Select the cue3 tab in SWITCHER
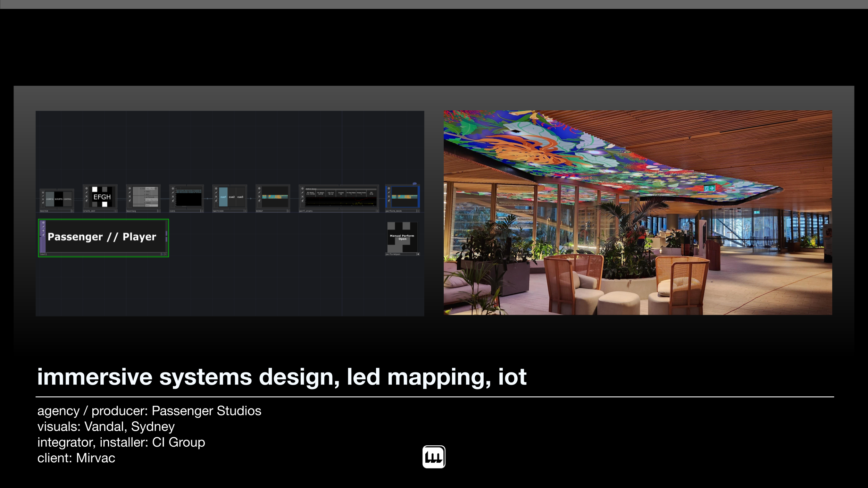Screen dimensions: 868x488 [240, 197]
